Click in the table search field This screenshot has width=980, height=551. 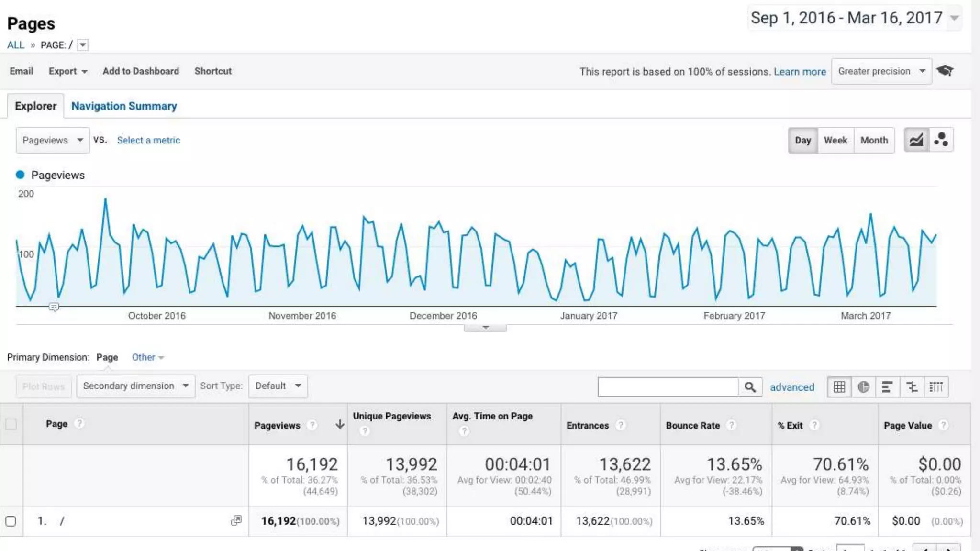668,387
